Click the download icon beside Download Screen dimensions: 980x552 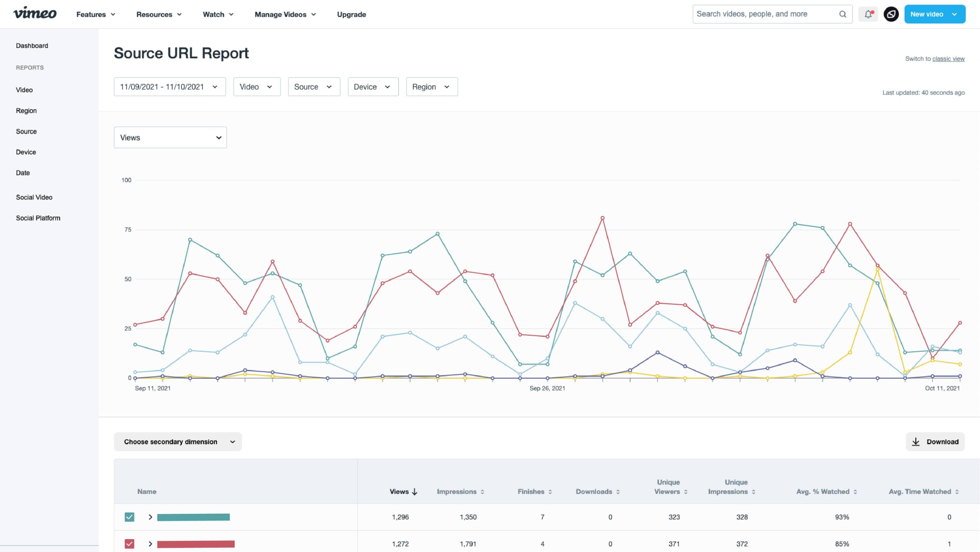pyautogui.click(x=916, y=441)
